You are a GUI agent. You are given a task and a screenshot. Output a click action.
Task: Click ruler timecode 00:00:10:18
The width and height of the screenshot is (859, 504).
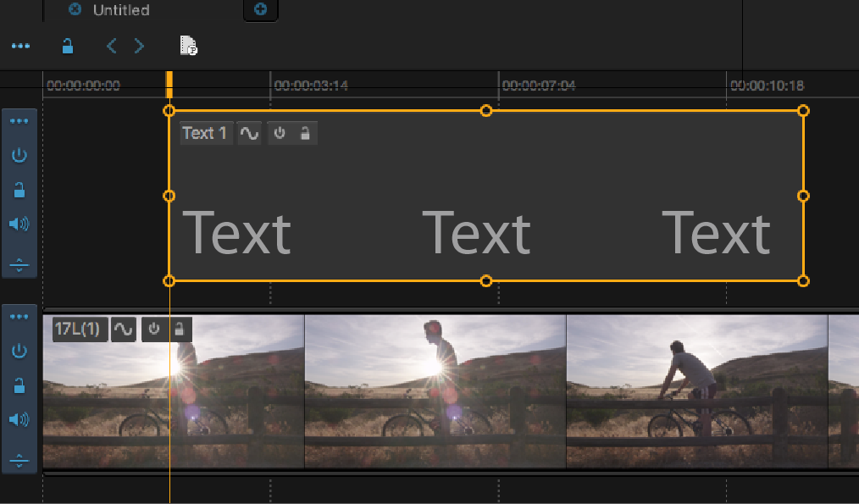coord(767,86)
